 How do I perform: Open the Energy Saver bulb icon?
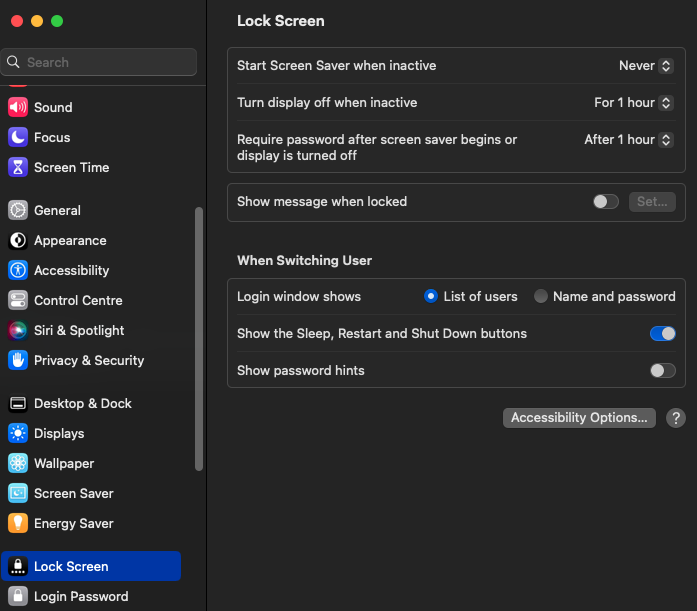click(18, 523)
